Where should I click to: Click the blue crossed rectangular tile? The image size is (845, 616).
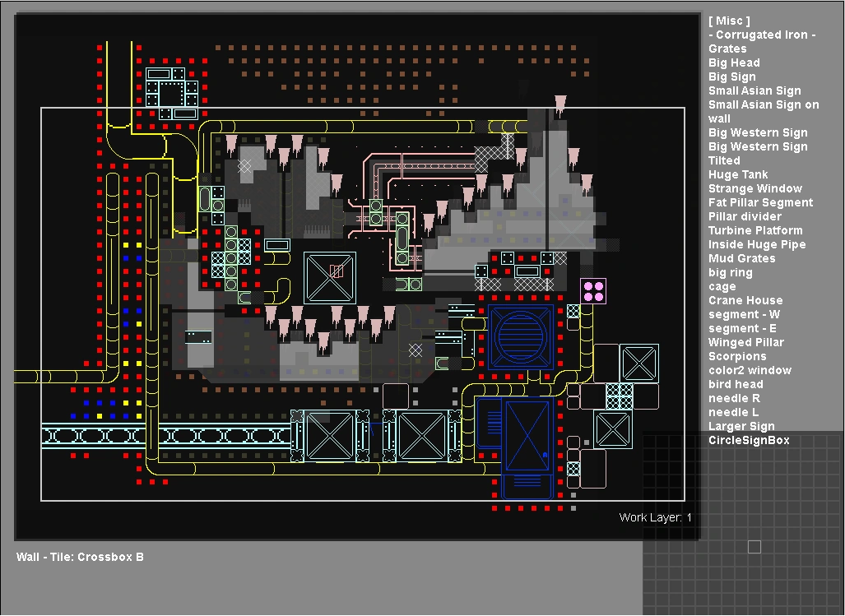tap(527, 436)
